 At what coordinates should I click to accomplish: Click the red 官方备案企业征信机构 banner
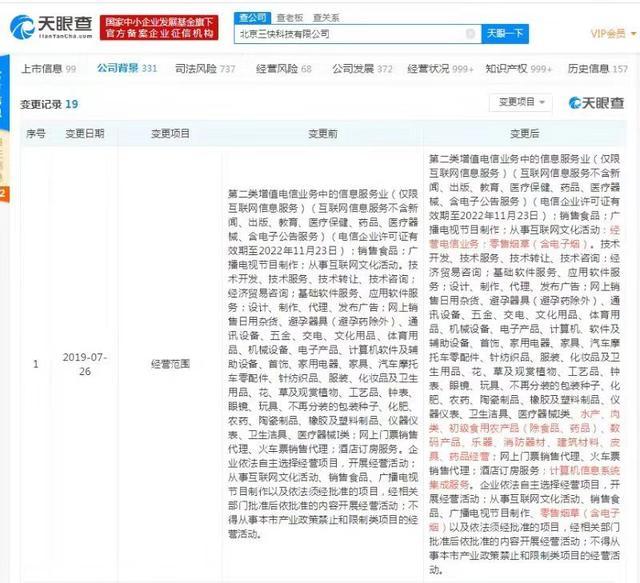pyautogui.click(x=159, y=28)
